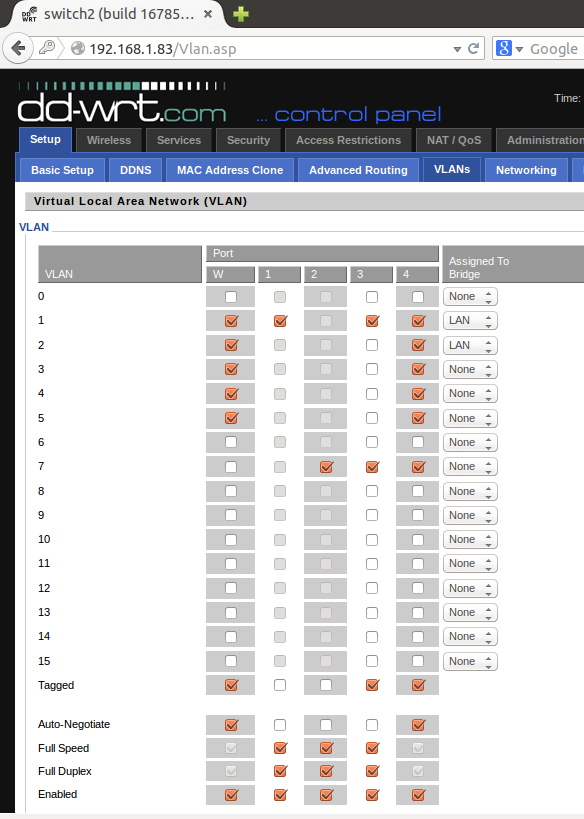Uncheck VLAN 5 port 4 checkbox
Viewport: 584px width, 819px height.
(x=418, y=418)
